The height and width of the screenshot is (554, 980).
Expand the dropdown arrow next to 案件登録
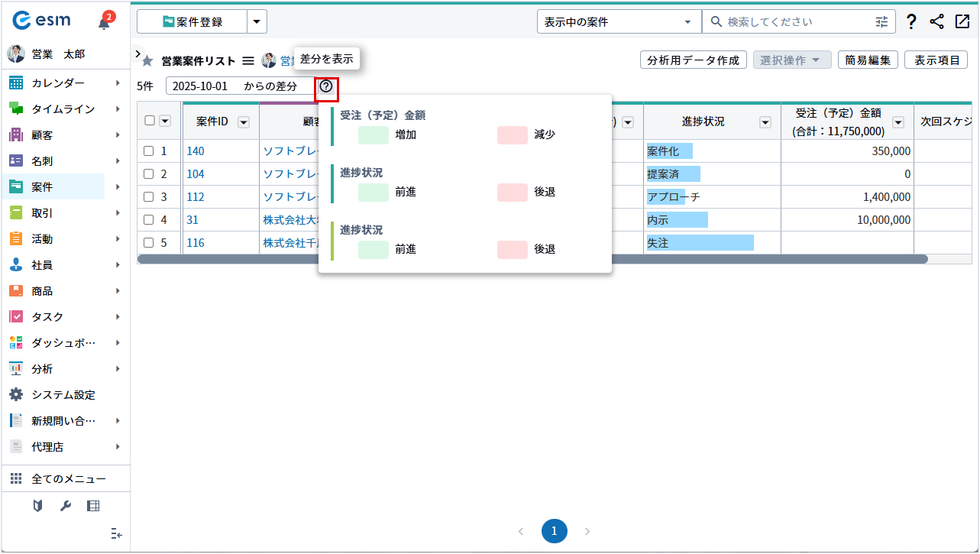click(x=257, y=22)
